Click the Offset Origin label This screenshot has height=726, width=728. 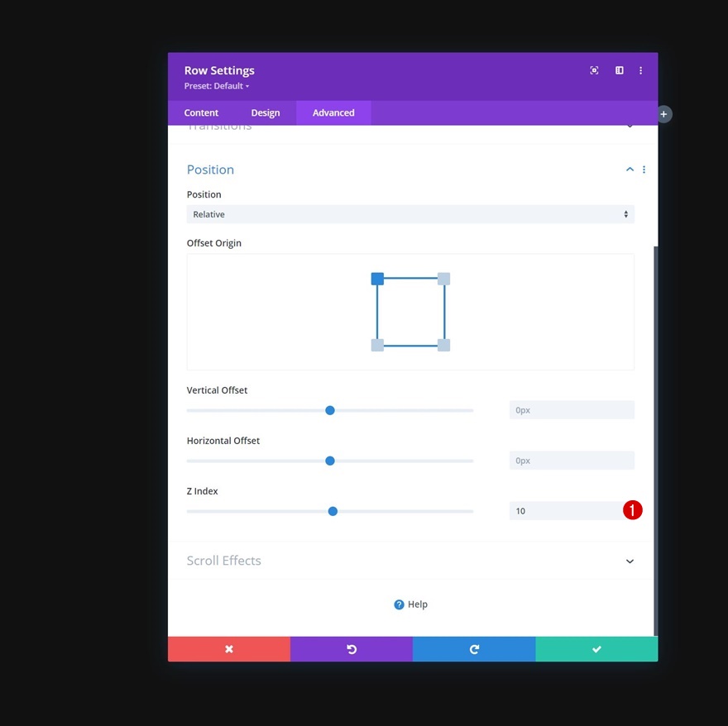pos(214,243)
